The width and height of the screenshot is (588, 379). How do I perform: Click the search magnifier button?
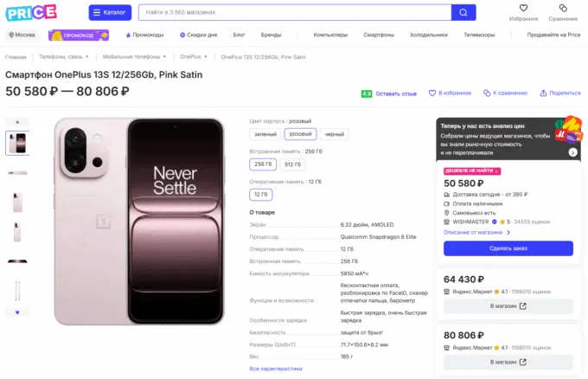463,13
